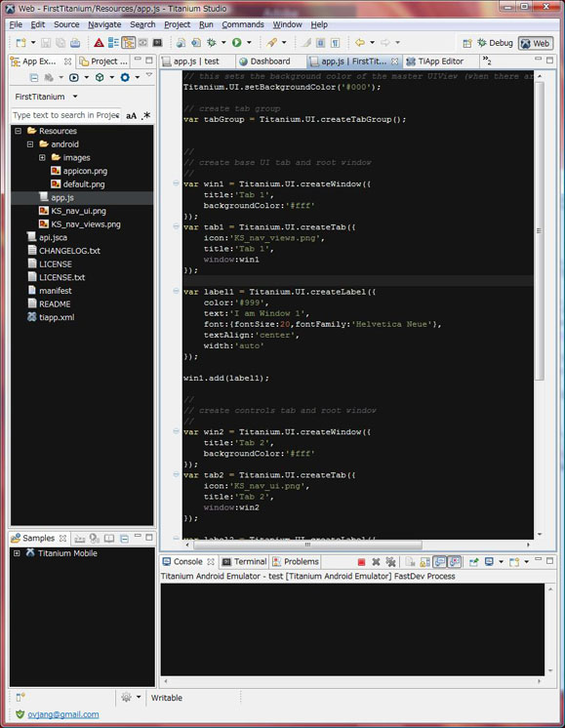Click the Collapse All icon in Samples panel
Screen dimensions: 565x728
124,539
